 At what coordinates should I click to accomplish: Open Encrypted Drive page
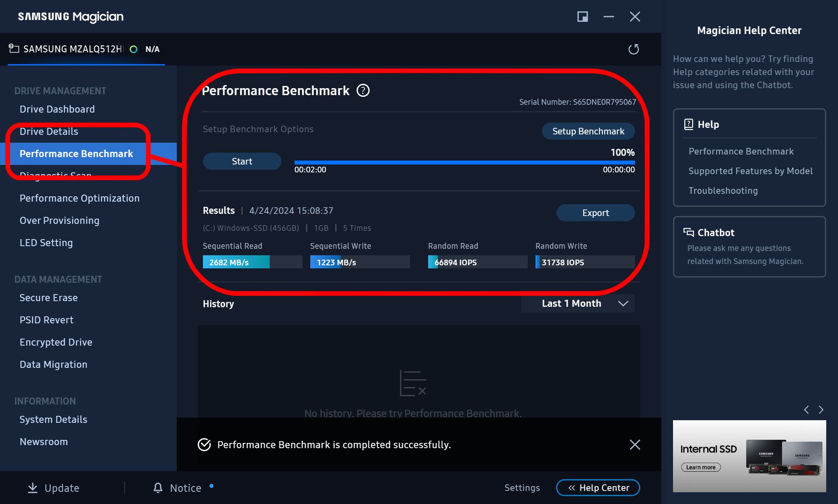[x=56, y=342]
